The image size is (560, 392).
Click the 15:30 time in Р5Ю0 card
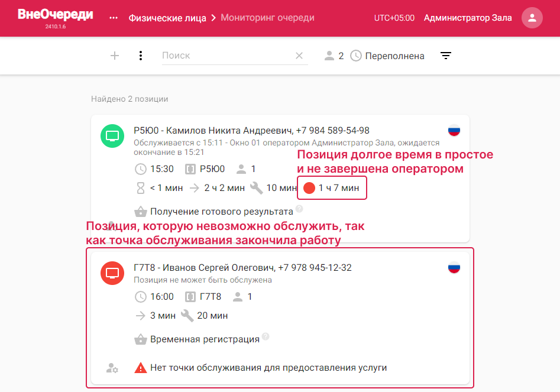coord(162,169)
